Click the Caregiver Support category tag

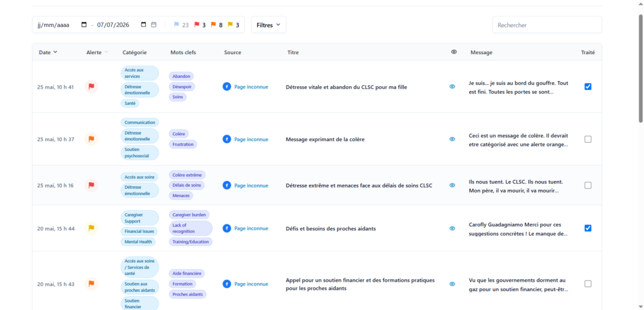click(140, 218)
